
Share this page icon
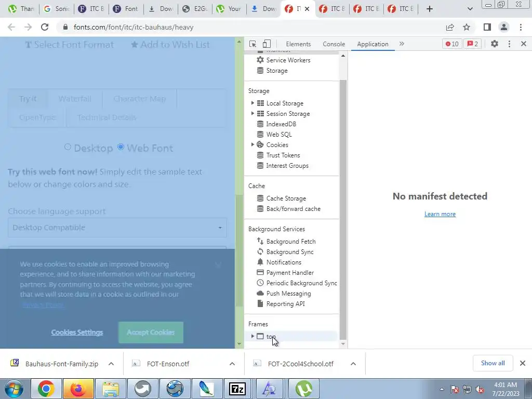(x=450, y=27)
